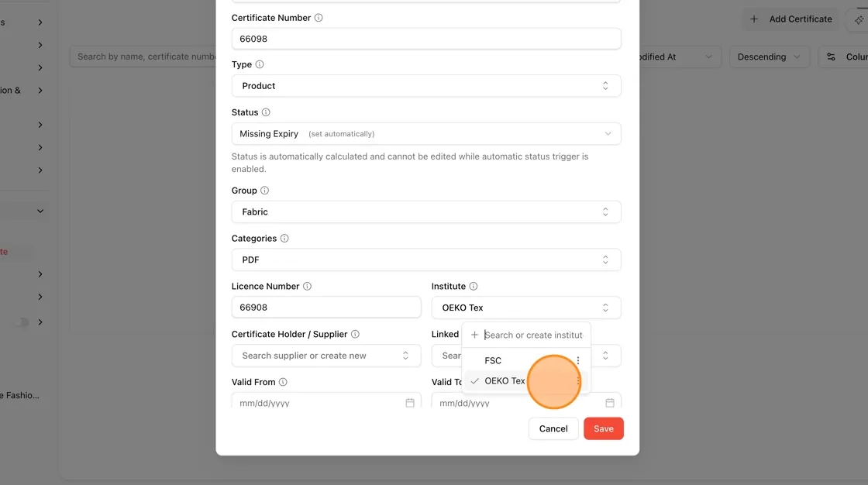
Task: Click info icon next to Categories label
Action: (x=284, y=238)
